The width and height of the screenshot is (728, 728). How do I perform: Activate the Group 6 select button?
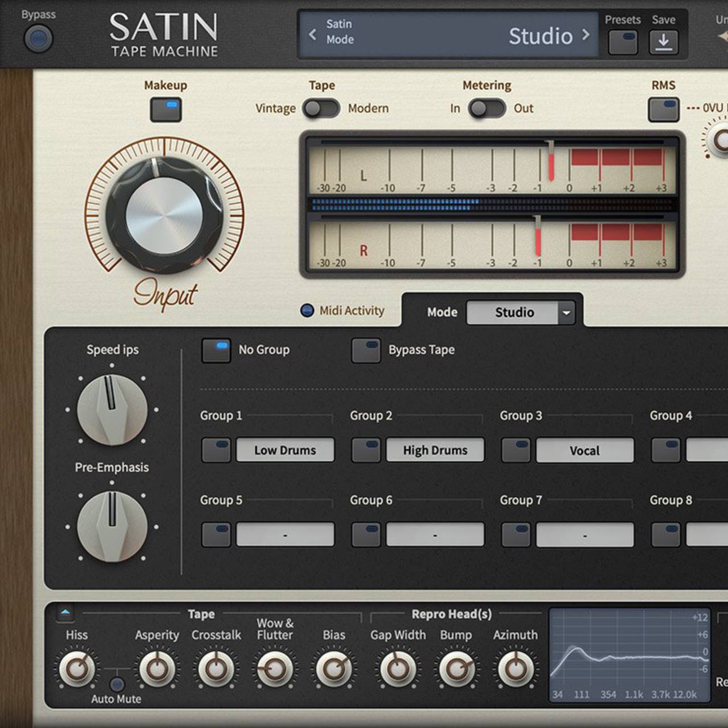366,535
